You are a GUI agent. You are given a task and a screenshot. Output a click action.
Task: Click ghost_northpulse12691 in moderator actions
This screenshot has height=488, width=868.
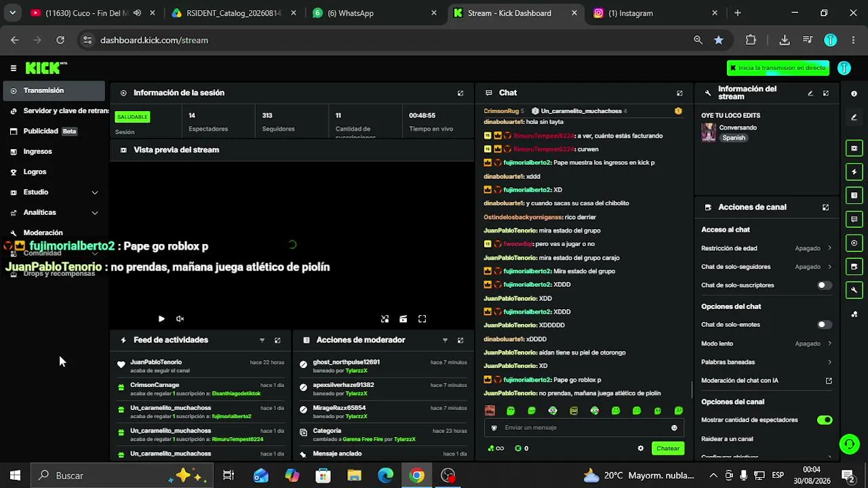coord(347,362)
